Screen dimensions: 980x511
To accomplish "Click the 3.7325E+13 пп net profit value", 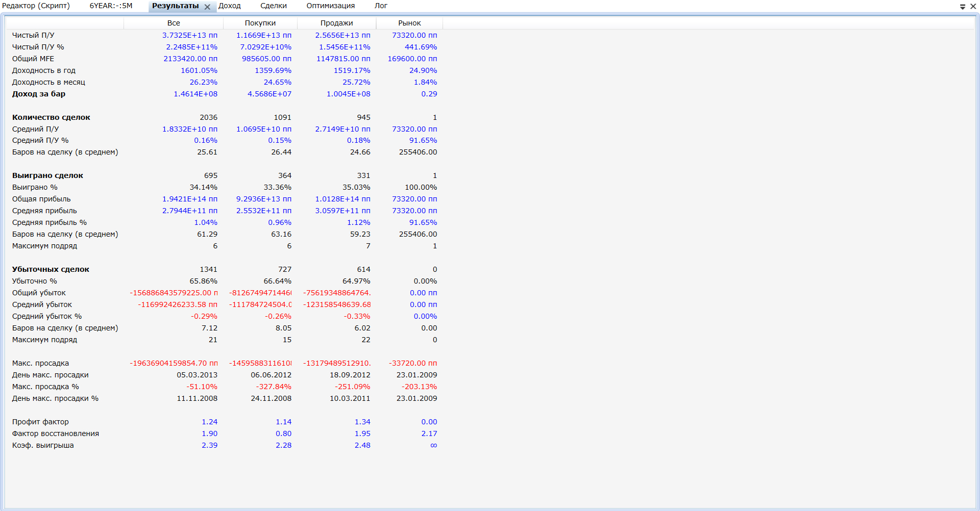I will tap(190, 35).
